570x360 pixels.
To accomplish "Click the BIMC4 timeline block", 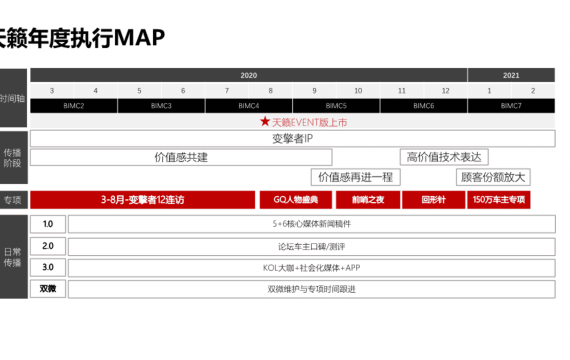I will 249,106.
